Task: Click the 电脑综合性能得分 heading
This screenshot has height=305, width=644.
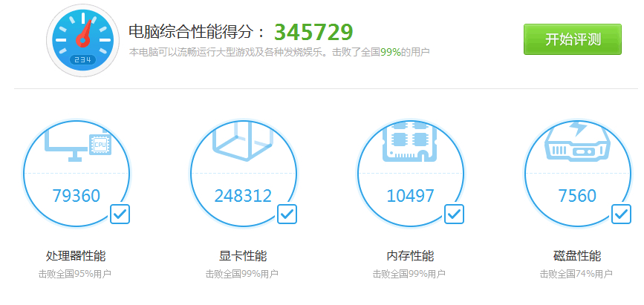Action: [197, 32]
